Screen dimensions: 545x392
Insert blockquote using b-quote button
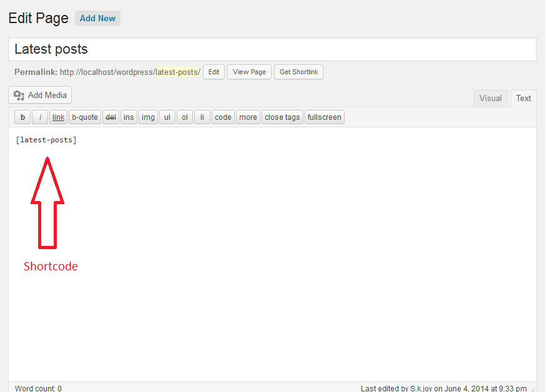point(85,117)
